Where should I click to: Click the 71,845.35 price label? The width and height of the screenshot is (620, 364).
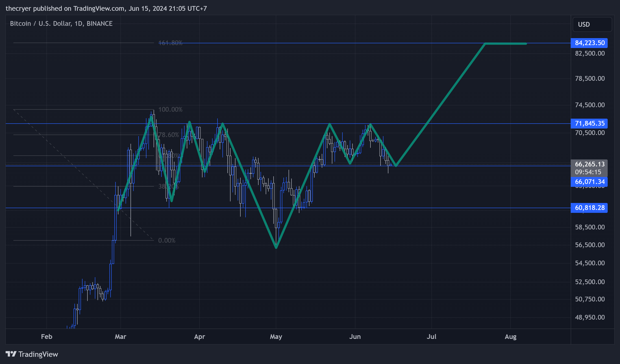click(589, 123)
